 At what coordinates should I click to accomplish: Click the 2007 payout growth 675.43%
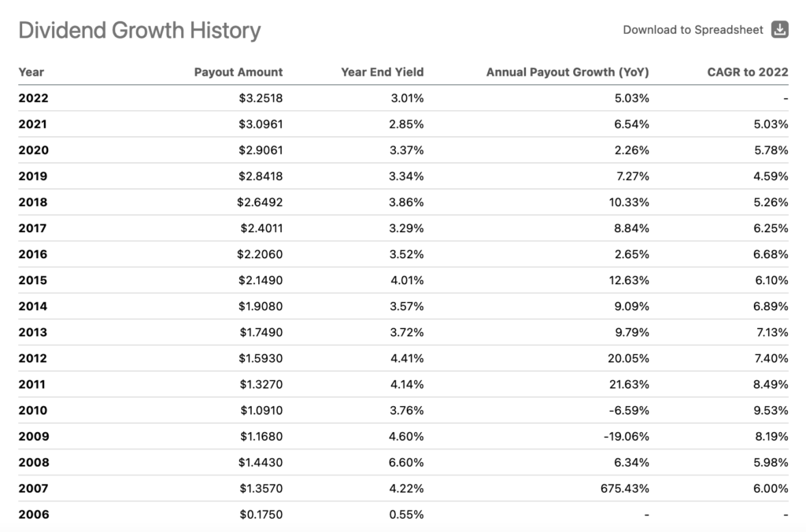pos(625,488)
